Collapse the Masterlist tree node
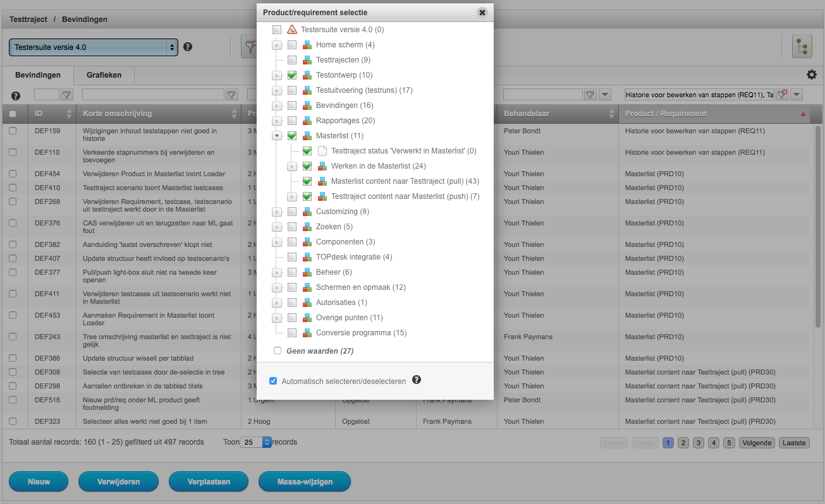 tap(277, 136)
